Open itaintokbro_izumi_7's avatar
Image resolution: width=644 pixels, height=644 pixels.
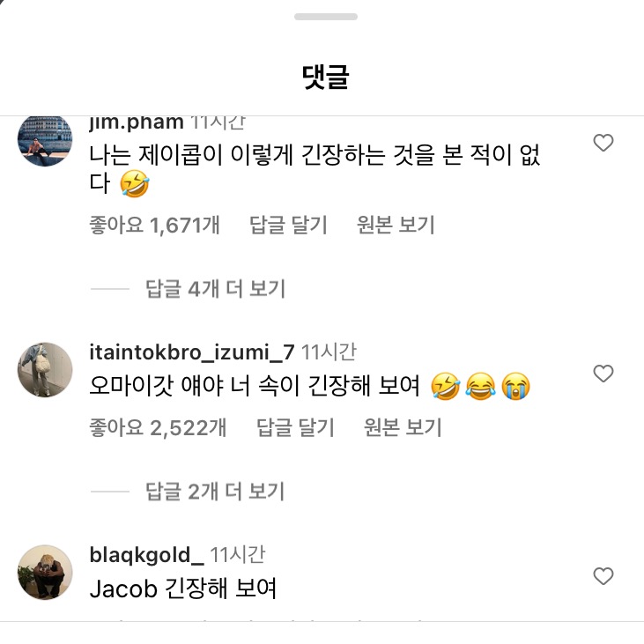coord(45,370)
